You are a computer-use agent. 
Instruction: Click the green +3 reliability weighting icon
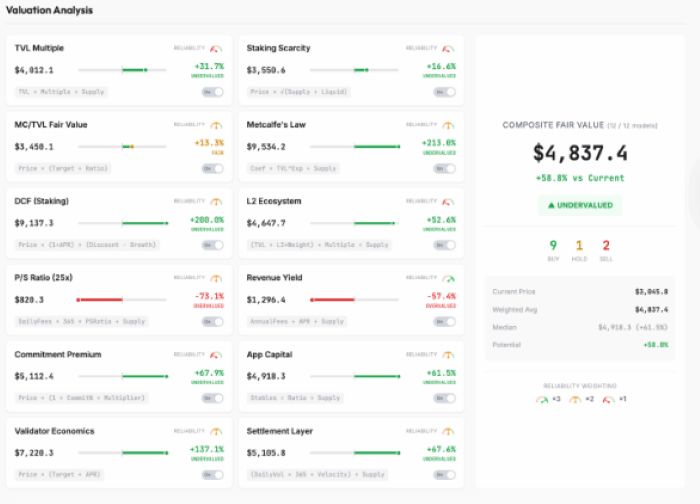(542, 398)
